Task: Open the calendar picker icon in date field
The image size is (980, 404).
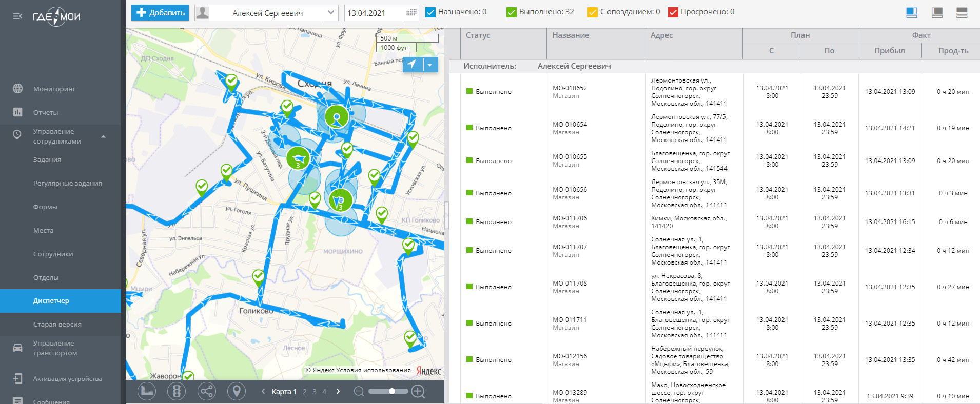Action: click(411, 13)
